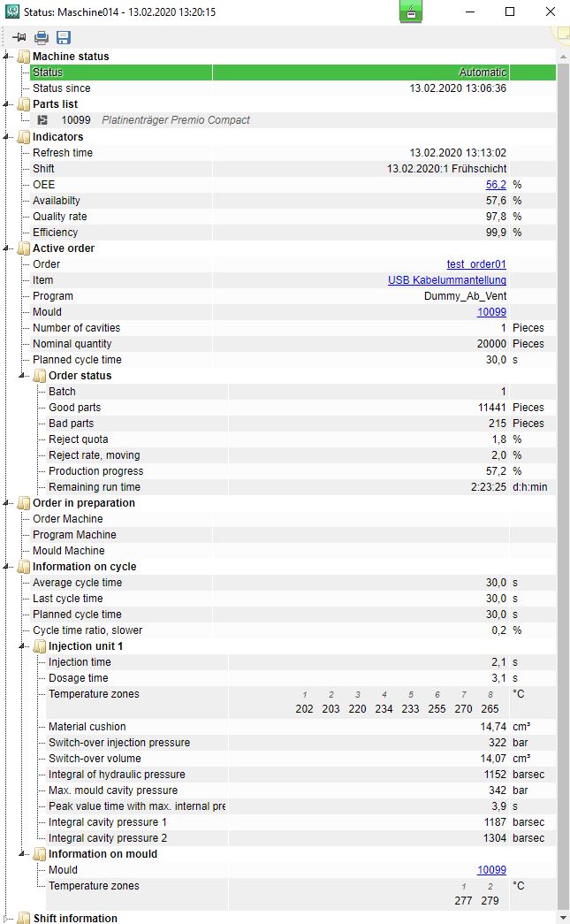Select the Status since row
570x924 pixels.
[x=293, y=88]
